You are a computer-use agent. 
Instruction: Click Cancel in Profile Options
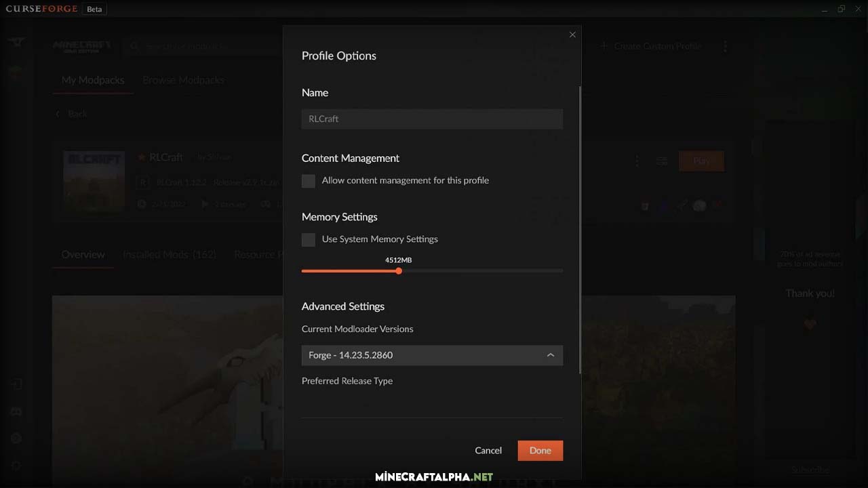tap(488, 451)
